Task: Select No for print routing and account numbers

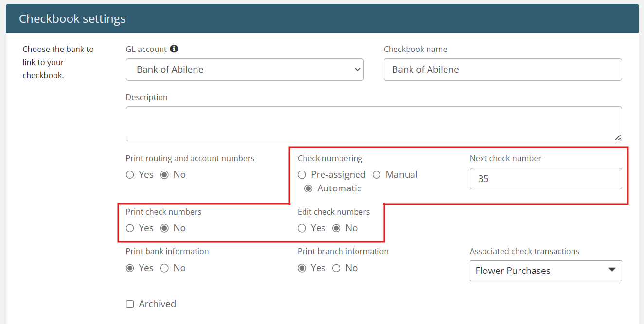Action: tap(164, 175)
